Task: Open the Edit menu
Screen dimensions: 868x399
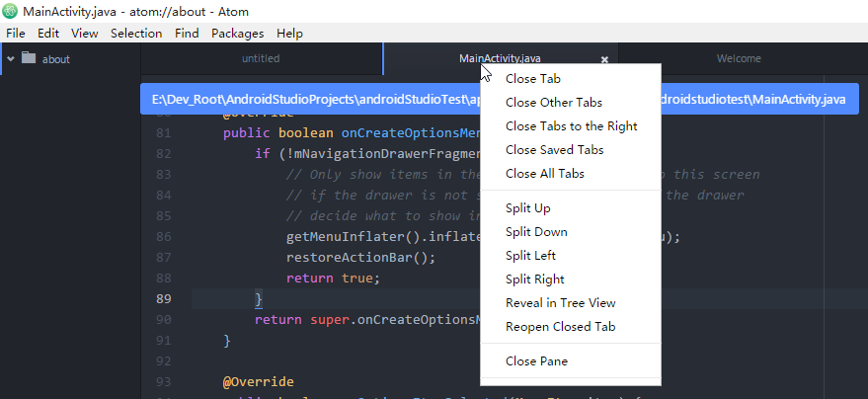Action: coord(48,33)
